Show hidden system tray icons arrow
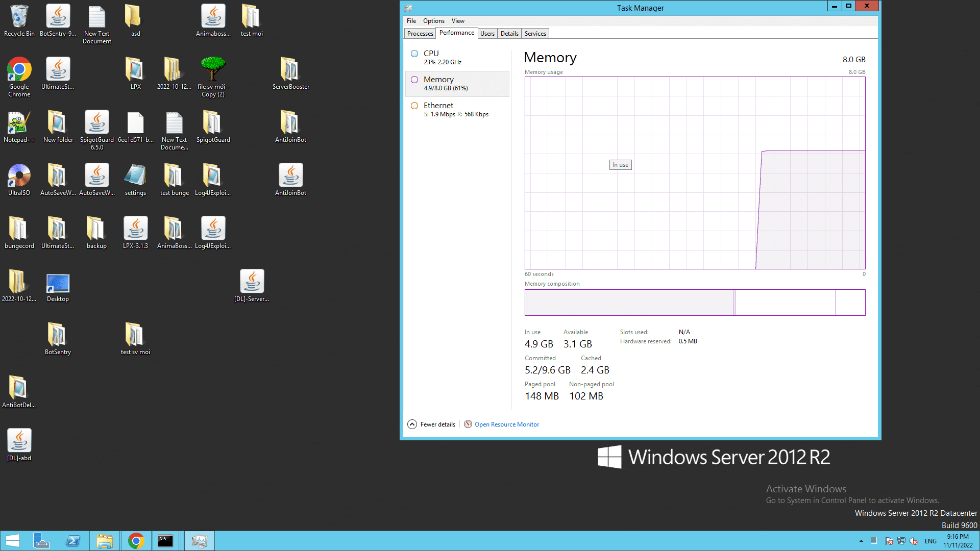 click(861, 541)
